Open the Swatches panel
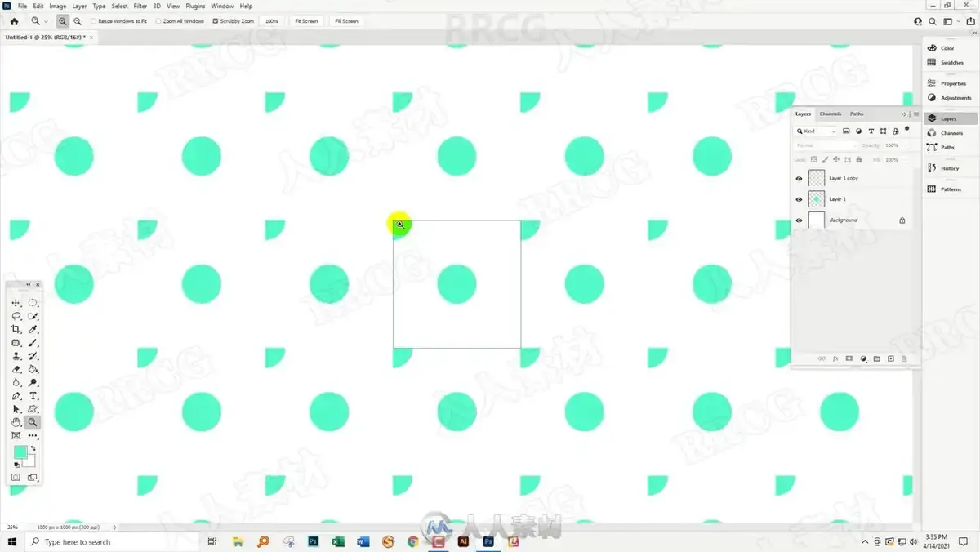The width and height of the screenshot is (980, 552). (951, 62)
